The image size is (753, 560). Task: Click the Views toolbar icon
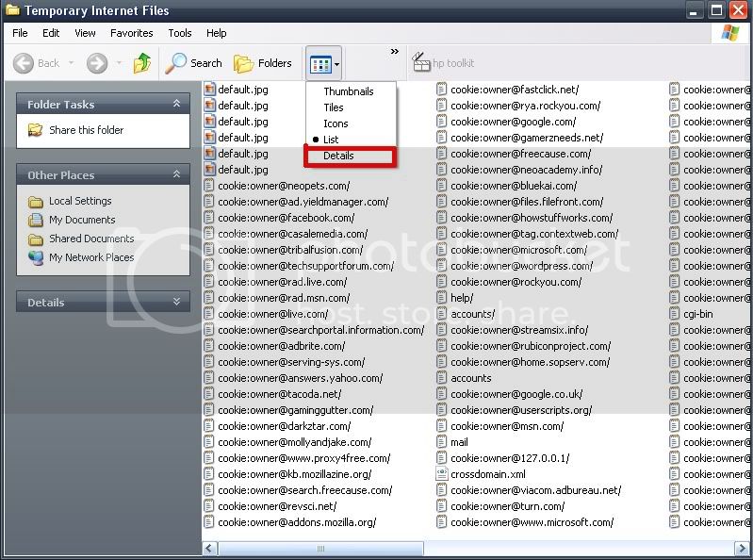tap(320, 64)
